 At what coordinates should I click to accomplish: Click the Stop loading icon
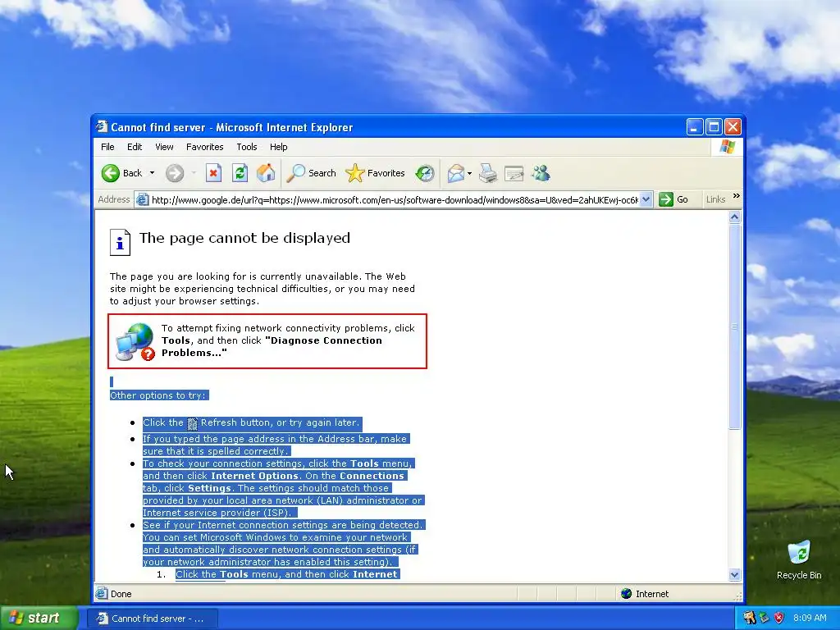(x=213, y=173)
